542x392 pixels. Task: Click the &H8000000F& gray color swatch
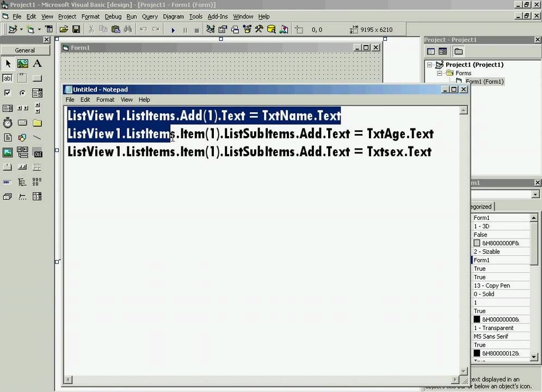pos(477,243)
